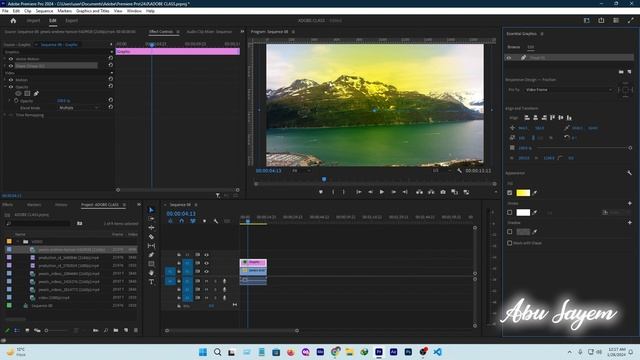Select the Hand tool
Viewport: 640px width, 360px height.
pyautogui.click(x=151, y=273)
